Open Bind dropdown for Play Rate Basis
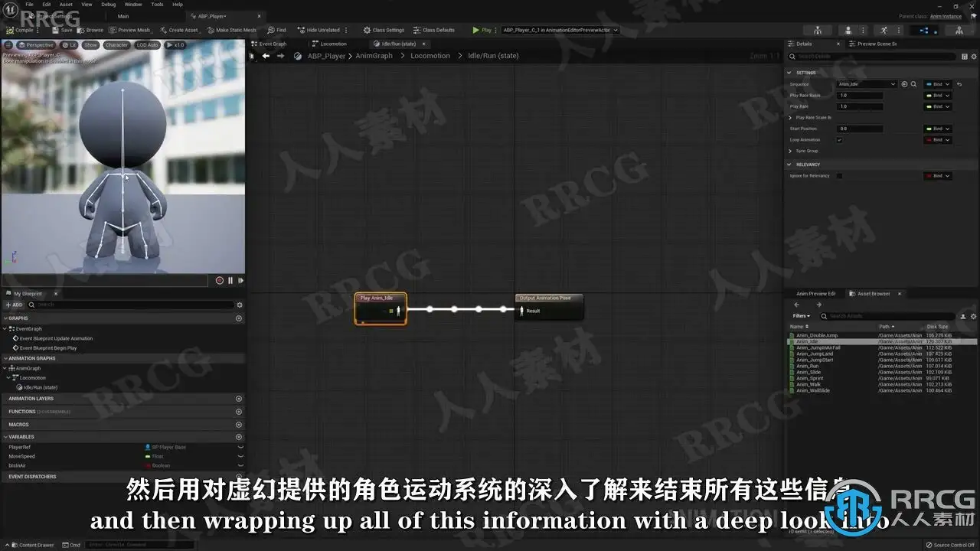980x551 pixels. click(938, 96)
